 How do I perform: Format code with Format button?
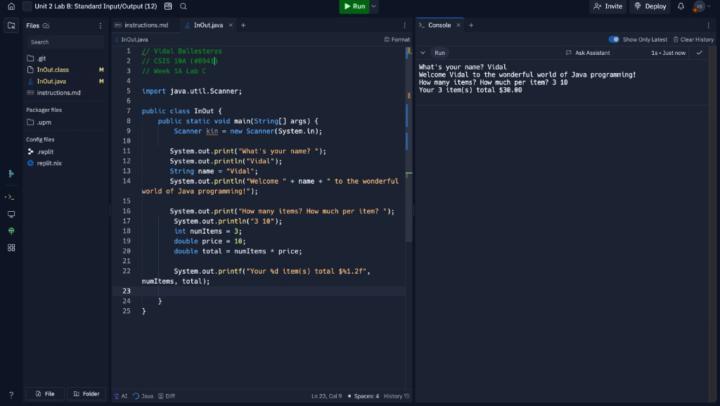[397, 39]
